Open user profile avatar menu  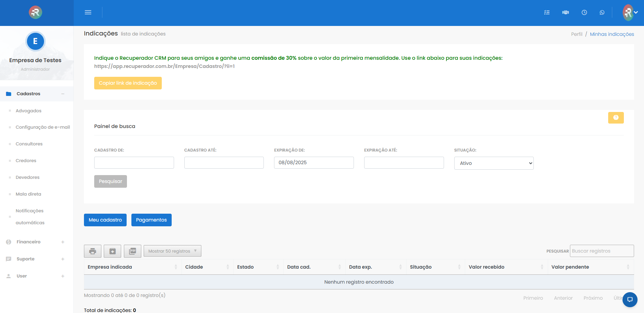click(630, 12)
